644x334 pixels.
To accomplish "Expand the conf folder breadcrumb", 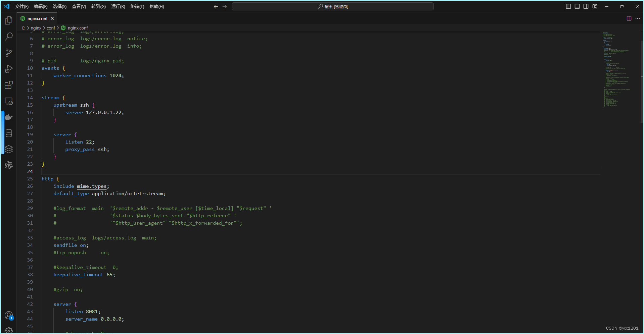I will (x=51, y=28).
